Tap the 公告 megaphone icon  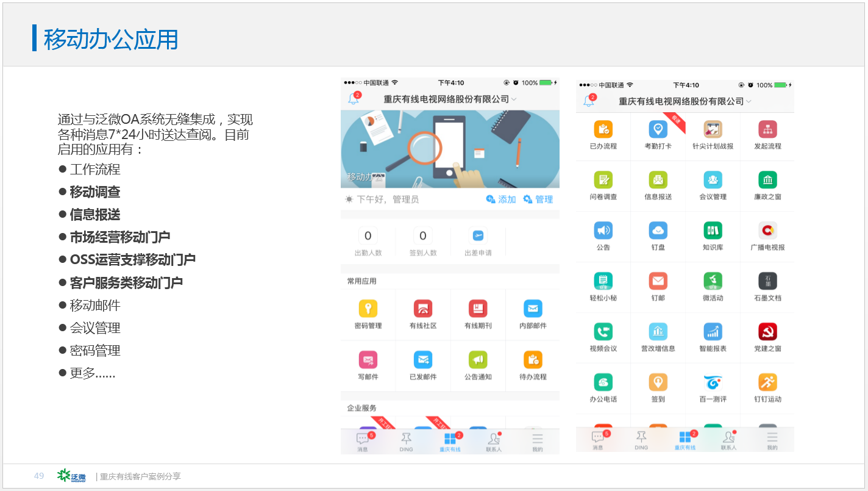coord(603,231)
